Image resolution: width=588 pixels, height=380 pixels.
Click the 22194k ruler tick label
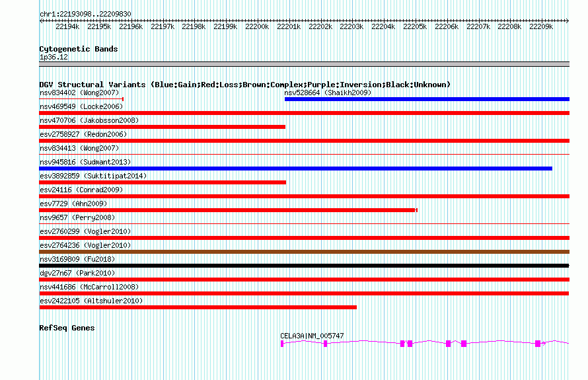pos(67,26)
